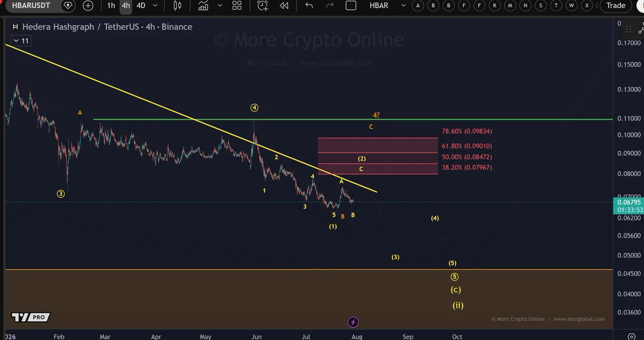Click the Trade button
Image resolution: width=644 pixels, height=340 pixels.
[616, 5]
